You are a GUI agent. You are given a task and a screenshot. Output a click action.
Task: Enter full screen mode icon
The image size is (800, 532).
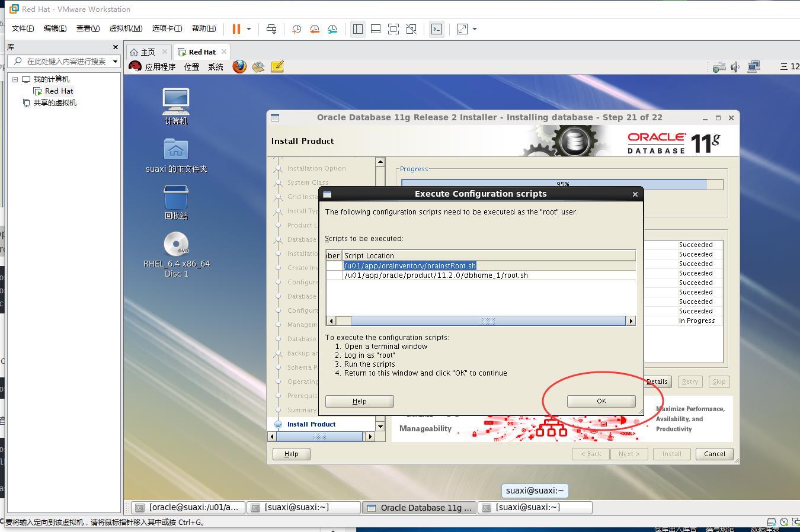(393, 28)
